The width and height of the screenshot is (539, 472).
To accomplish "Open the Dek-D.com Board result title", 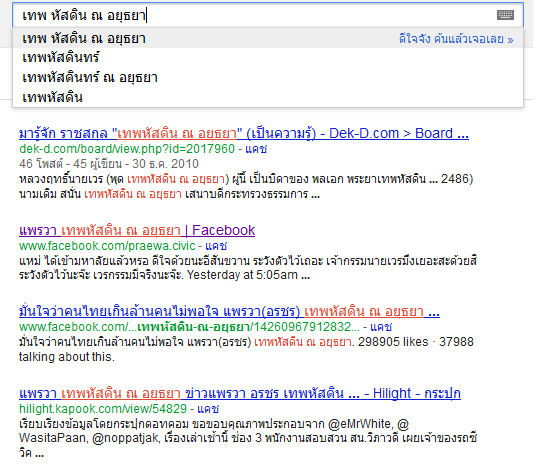I will coord(244,133).
